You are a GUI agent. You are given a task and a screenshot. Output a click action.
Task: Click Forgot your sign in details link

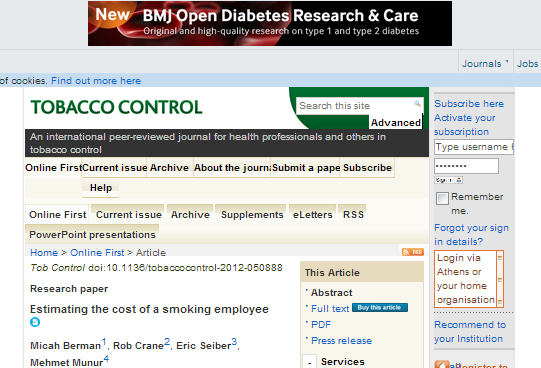471,235
